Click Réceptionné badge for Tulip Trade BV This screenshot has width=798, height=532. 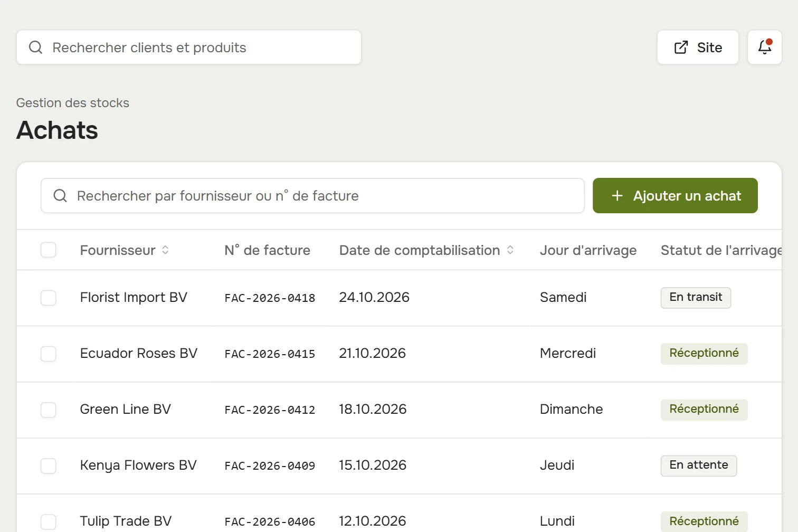pos(704,521)
